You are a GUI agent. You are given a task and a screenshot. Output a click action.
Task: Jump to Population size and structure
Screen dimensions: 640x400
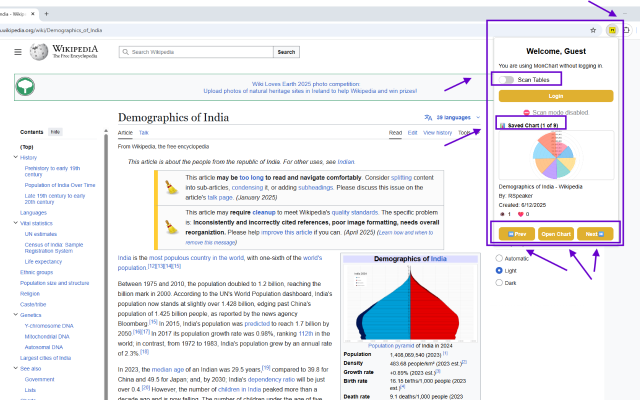point(55,283)
